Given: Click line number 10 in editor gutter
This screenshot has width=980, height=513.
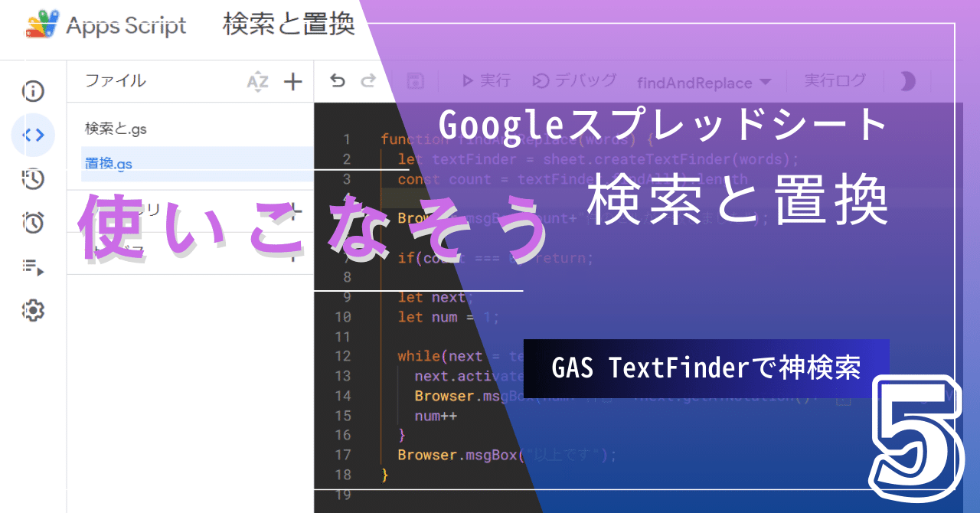Looking at the screenshot, I should pyautogui.click(x=342, y=317).
